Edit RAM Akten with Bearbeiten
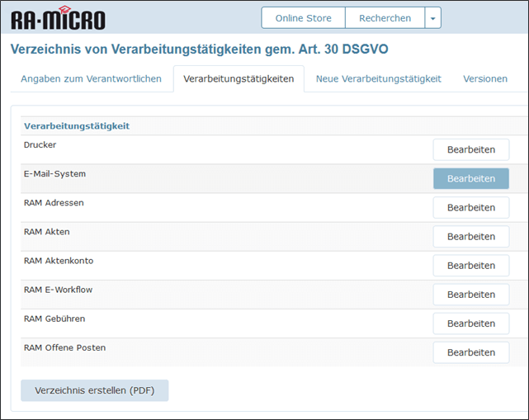Viewport: 529px width, 420px height. pyautogui.click(x=470, y=236)
